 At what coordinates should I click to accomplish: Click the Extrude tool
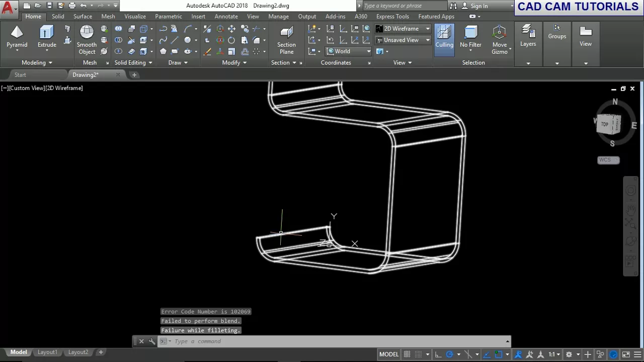coord(47,38)
